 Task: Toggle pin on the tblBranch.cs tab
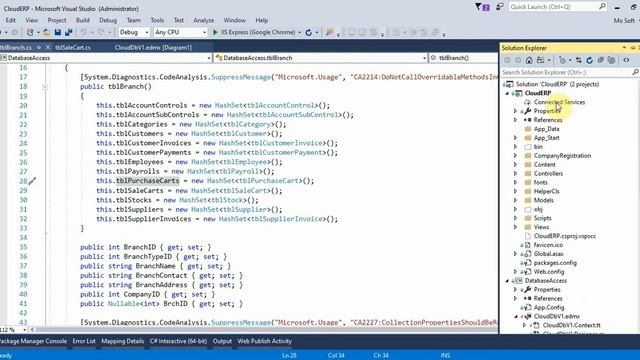(x=39, y=47)
